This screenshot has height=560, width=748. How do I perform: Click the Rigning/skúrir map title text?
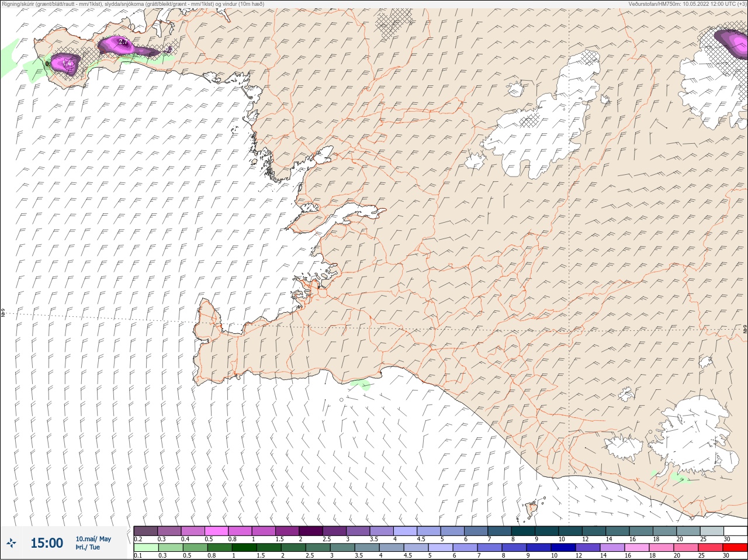coord(133,4)
